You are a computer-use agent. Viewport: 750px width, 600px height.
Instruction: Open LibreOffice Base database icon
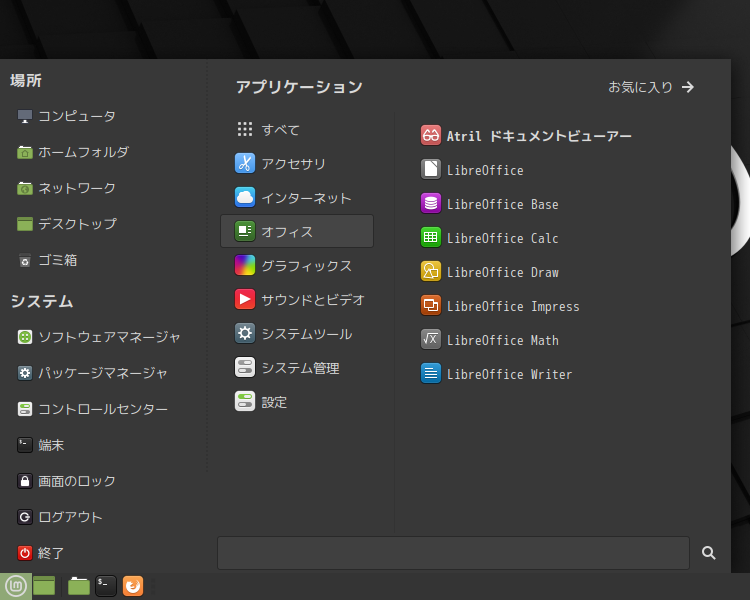[430, 203]
